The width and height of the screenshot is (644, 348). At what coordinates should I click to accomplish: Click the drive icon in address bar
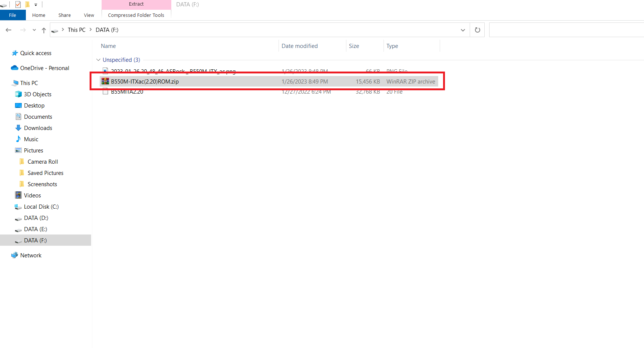tap(55, 30)
